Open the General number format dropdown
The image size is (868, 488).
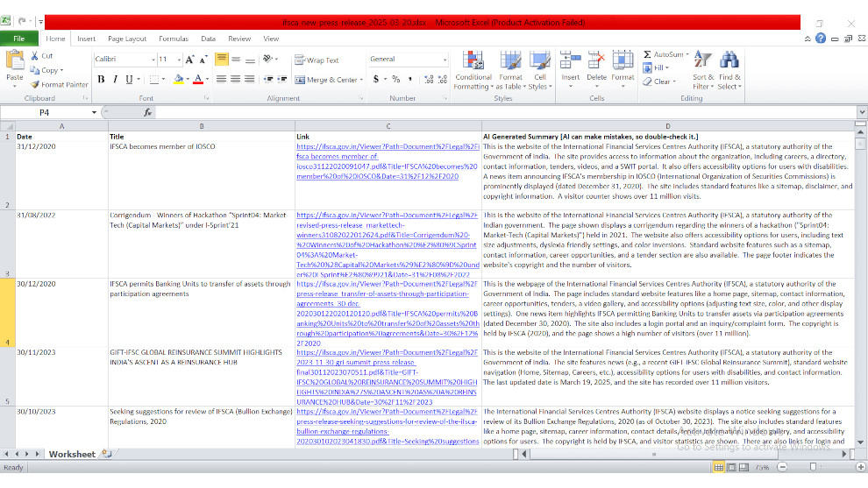click(x=445, y=60)
